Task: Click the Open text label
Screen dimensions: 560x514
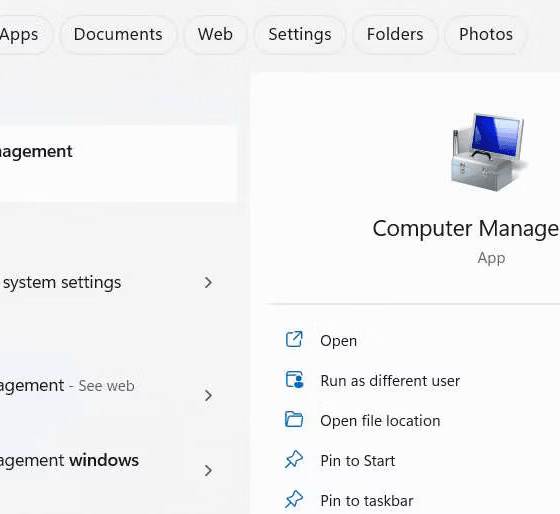Action: pos(339,341)
